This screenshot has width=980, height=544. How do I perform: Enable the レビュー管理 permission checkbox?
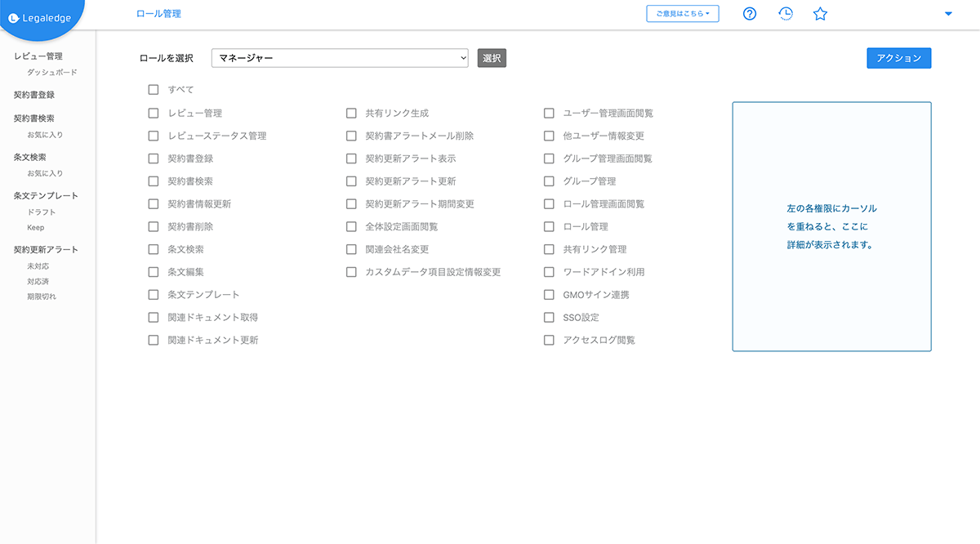tap(154, 114)
